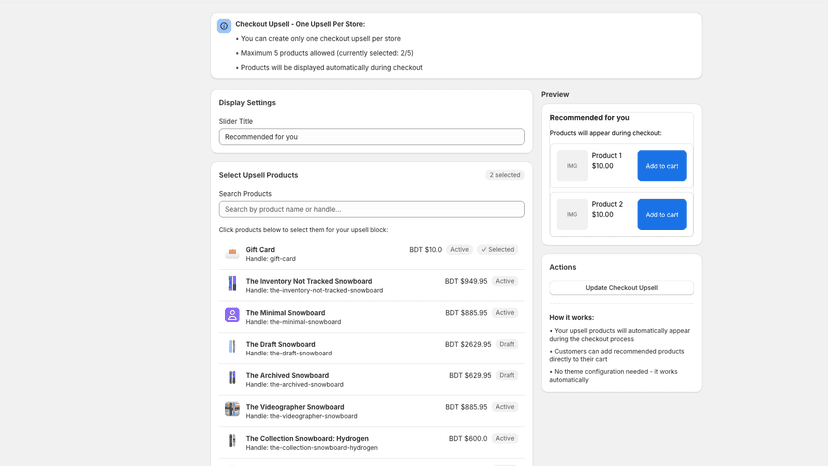Click the Search Products input field
Screen dimensions: 828x466
[x=371, y=209]
